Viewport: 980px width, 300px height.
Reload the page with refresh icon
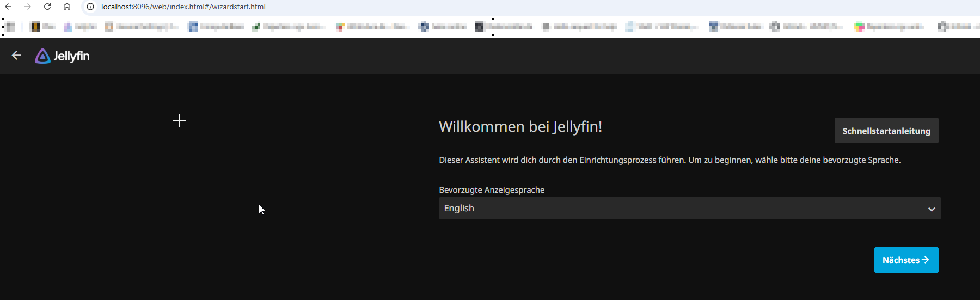click(x=47, y=7)
